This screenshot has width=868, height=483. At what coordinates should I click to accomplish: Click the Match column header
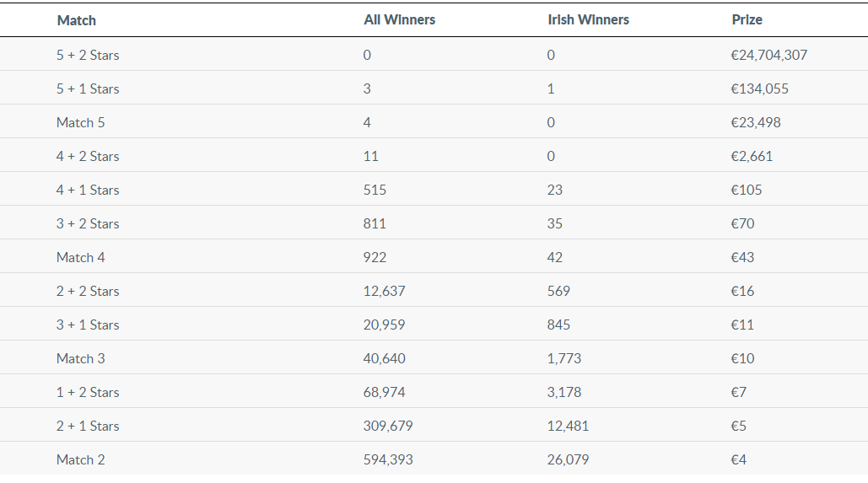[x=77, y=20]
